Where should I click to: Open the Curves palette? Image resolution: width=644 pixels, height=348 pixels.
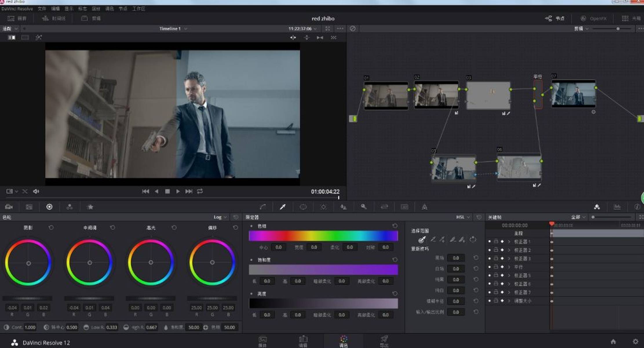pyautogui.click(x=263, y=207)
